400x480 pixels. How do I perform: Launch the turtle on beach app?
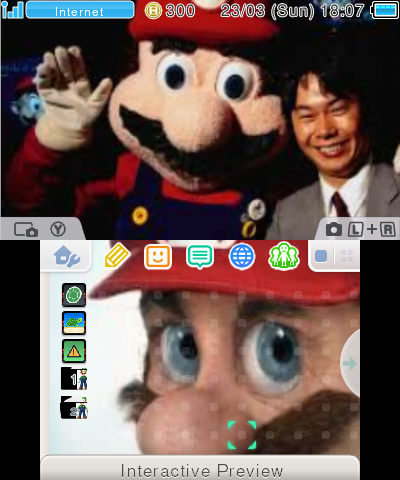(x=74, y=323)
